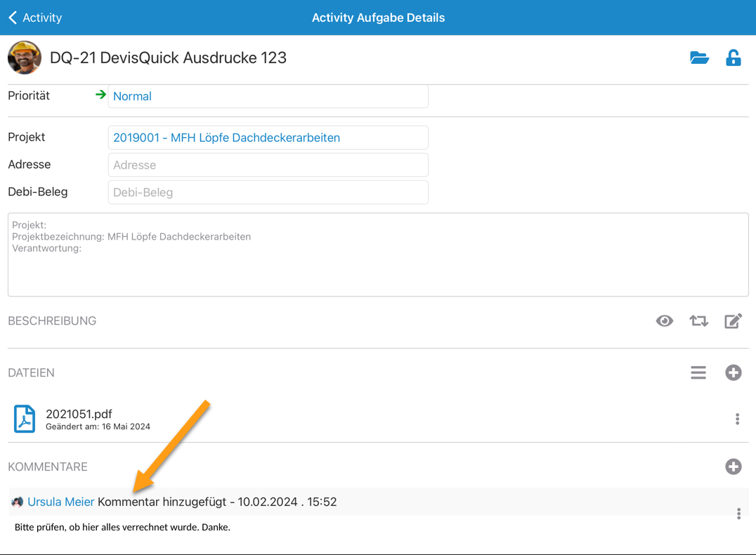Switch Dateien to list view icon
The width and height of the screenshot is (756, 555).
(x=698, y=372)
